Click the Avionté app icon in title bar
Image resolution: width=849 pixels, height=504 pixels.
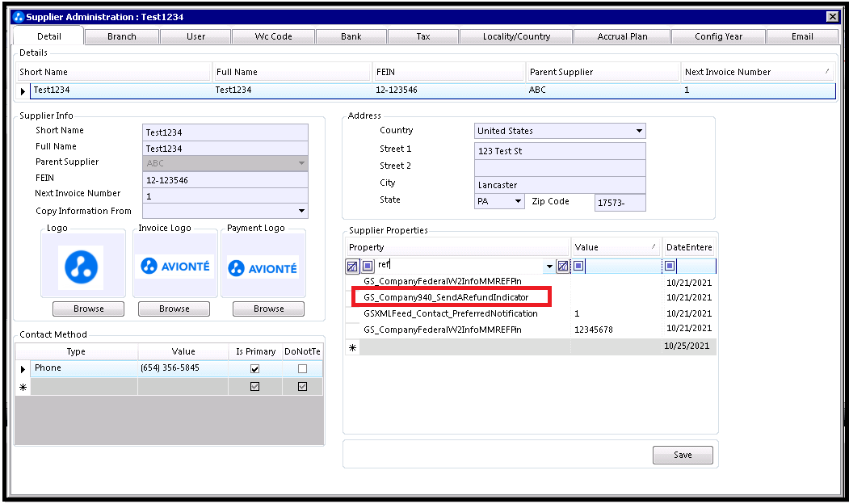19,17
